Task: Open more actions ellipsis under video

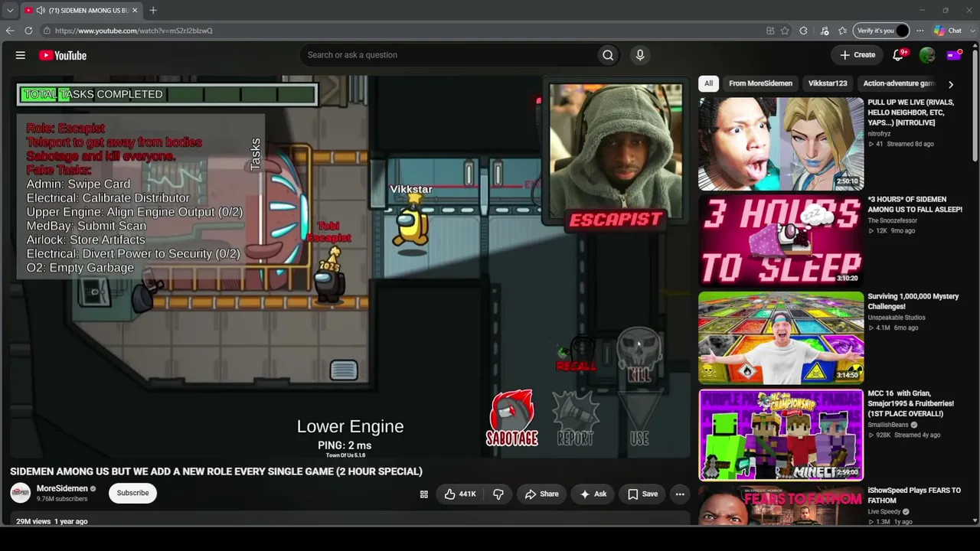Action: pyautogui.click(x=680, y=494)
